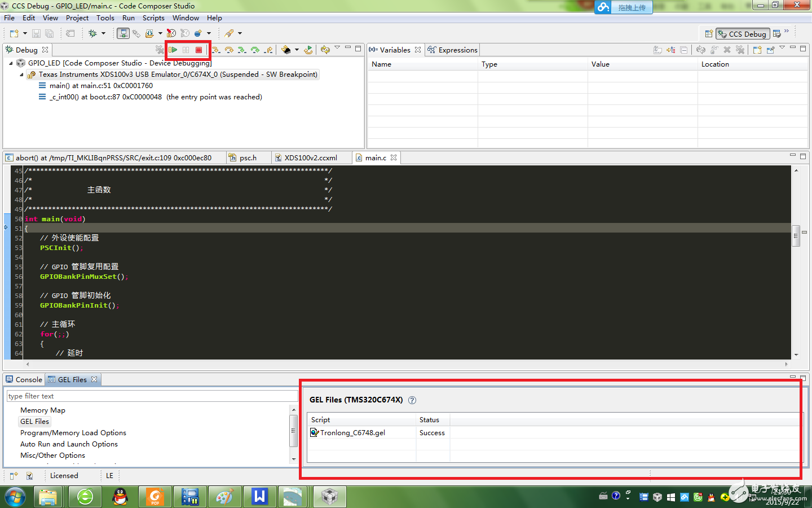Open the QQ penguin taskbar icon
The image size is (812, 508).
120,497
